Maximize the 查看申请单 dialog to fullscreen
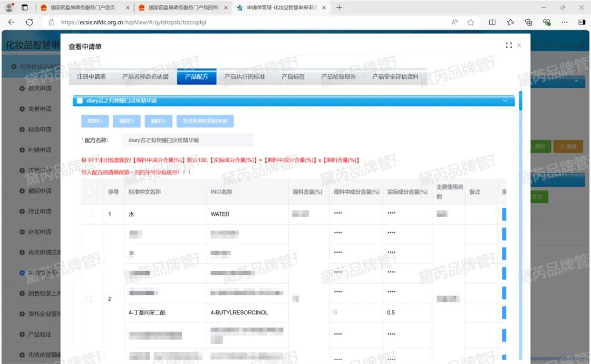 pos(508,45)
